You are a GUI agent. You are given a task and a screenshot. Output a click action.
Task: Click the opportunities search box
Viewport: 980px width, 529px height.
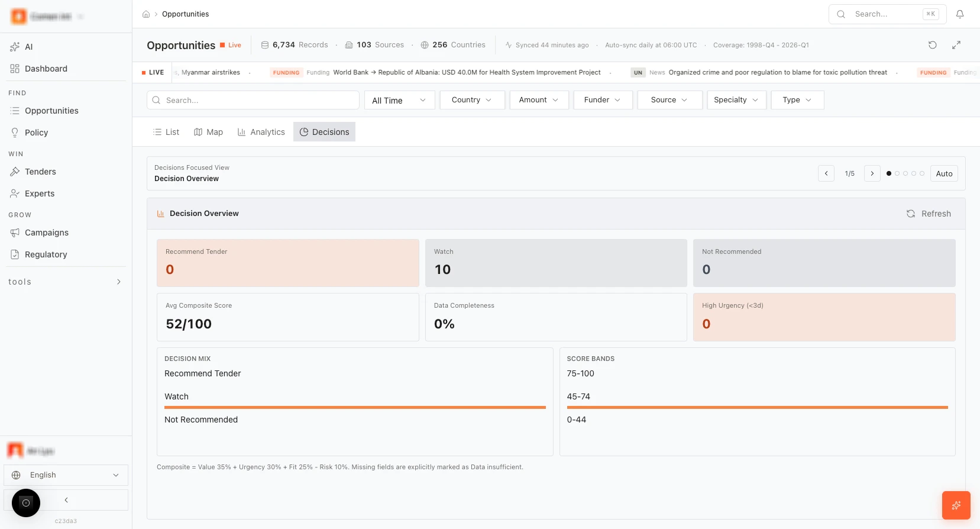[x=253, y=100]
